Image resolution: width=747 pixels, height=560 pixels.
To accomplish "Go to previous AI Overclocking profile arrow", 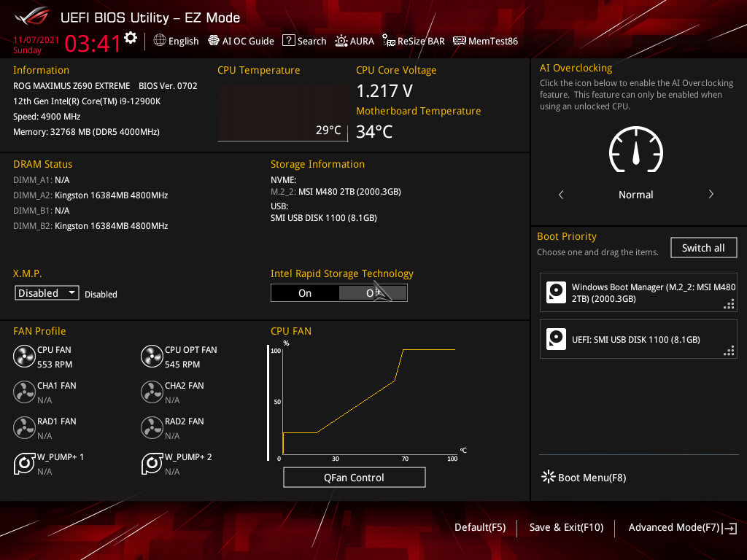I will [561, 194].
